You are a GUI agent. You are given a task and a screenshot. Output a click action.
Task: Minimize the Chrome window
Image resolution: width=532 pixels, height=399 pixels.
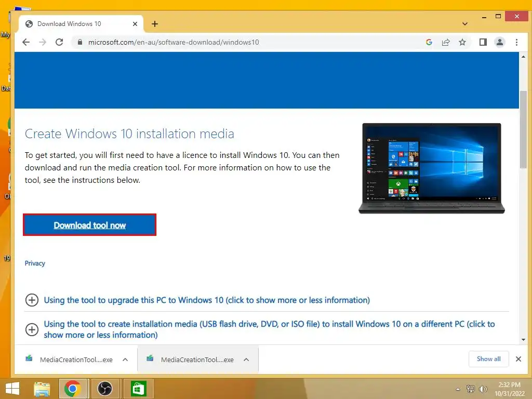[484, 17]
